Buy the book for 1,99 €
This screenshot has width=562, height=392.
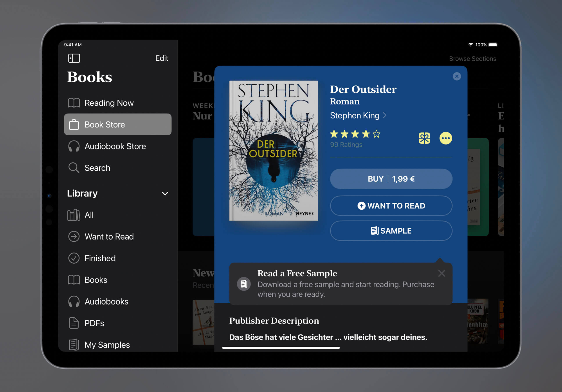(391, 179)
